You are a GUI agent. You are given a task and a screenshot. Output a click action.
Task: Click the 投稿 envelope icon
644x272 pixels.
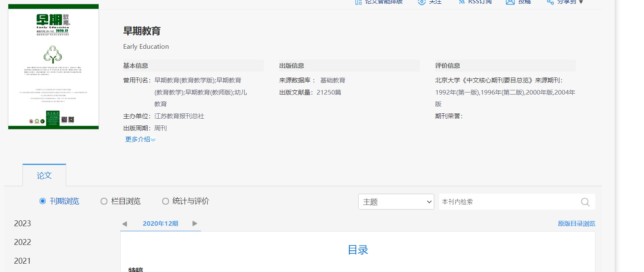pyautogui.click(x=510, y=2)
